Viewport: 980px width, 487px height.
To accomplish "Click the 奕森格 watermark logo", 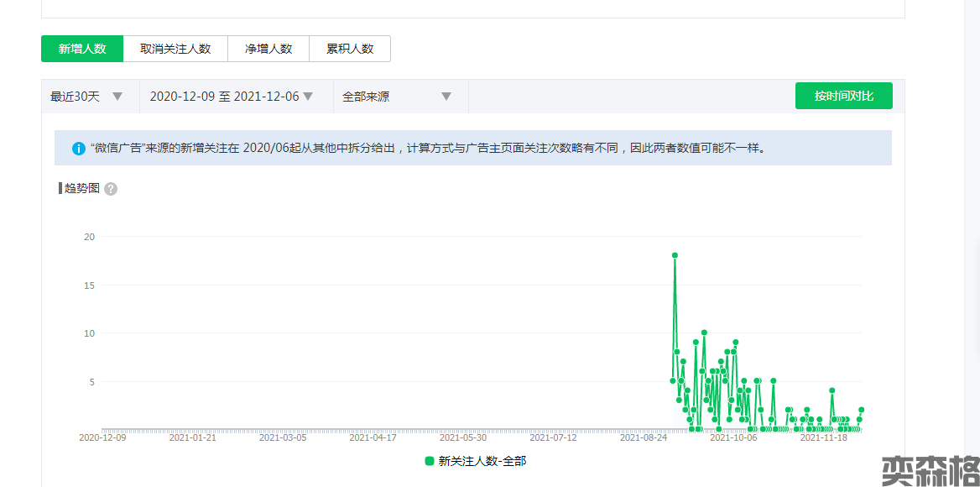I will (x=929, y=470).
